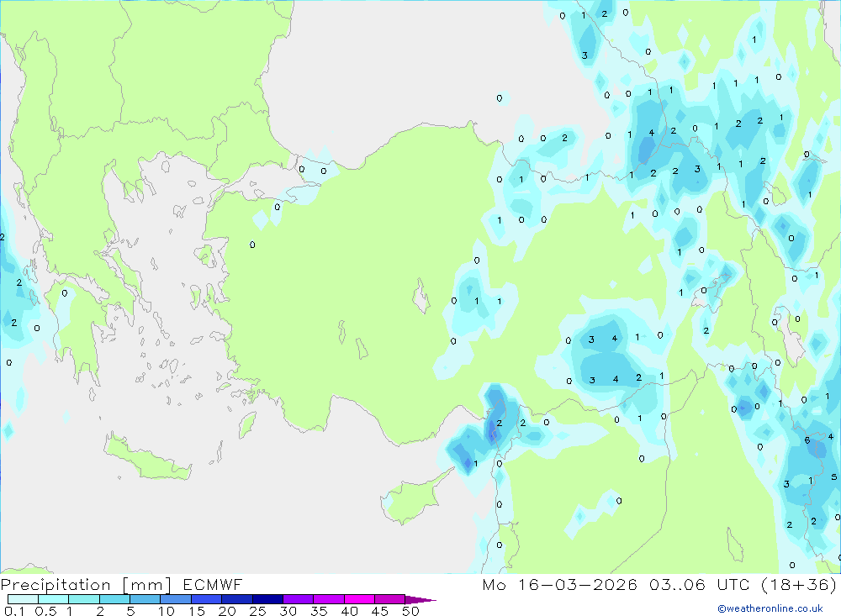This screenshot has width=841, height=616.
Task: Click the '03..06 UTC' time text
Action: [700, 585]
